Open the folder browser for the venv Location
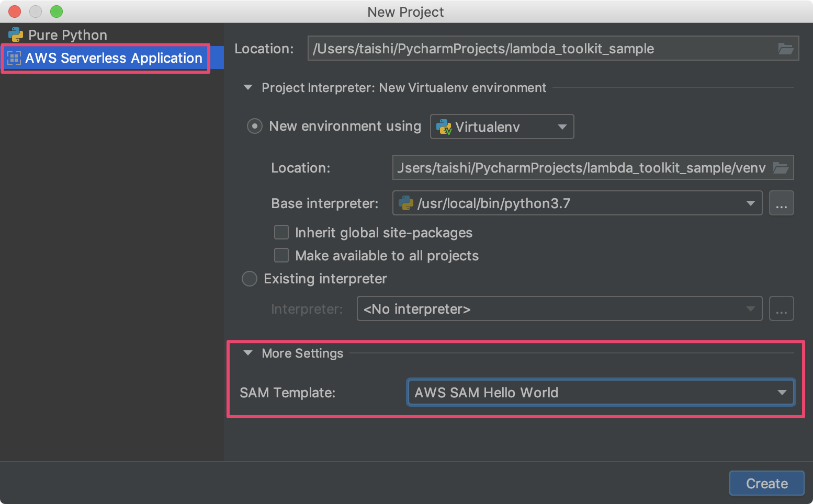This screenshot has width=813, height=504. pos(781,167)
